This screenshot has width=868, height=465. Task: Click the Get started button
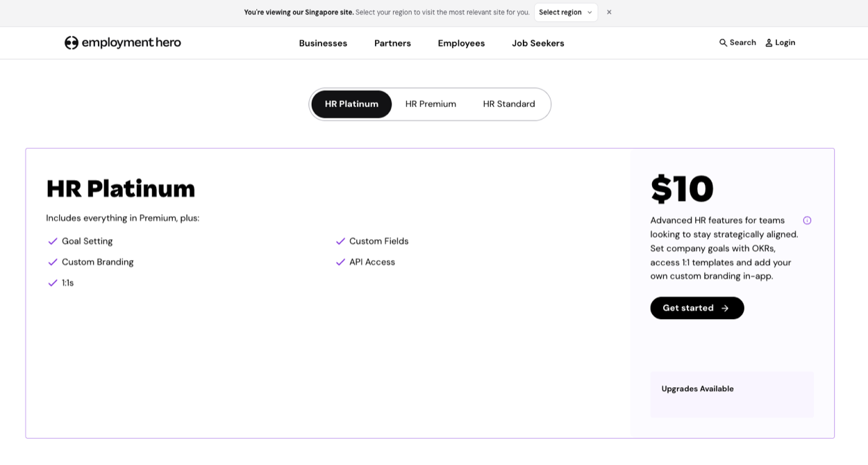click(696, 308)
